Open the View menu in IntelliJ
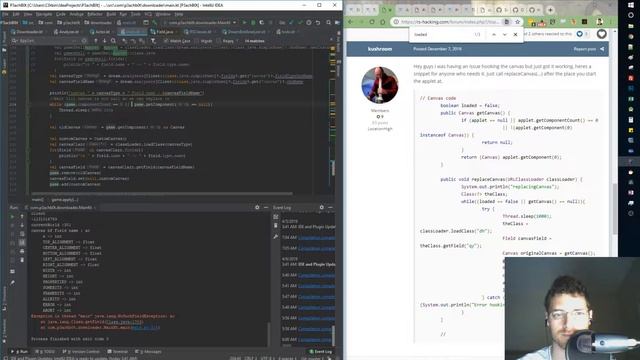This screenshot has height=360, width=640. click(27, 14)
